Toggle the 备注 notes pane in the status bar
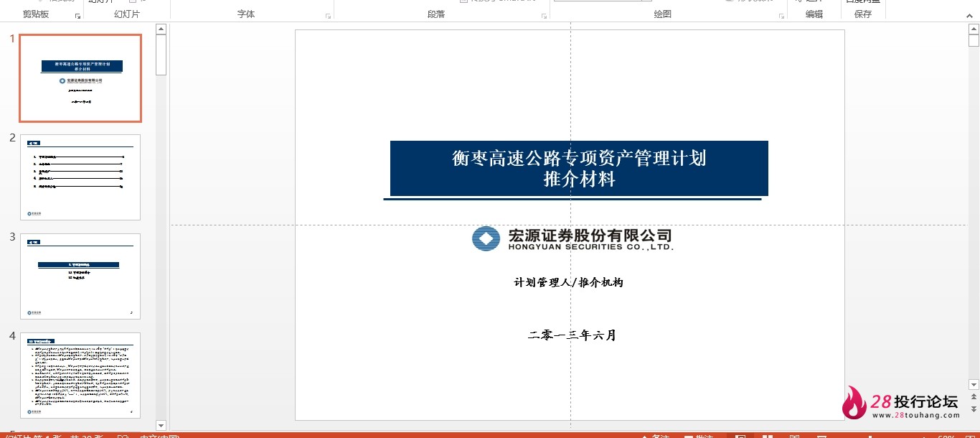980x438 pixels. 654,435
